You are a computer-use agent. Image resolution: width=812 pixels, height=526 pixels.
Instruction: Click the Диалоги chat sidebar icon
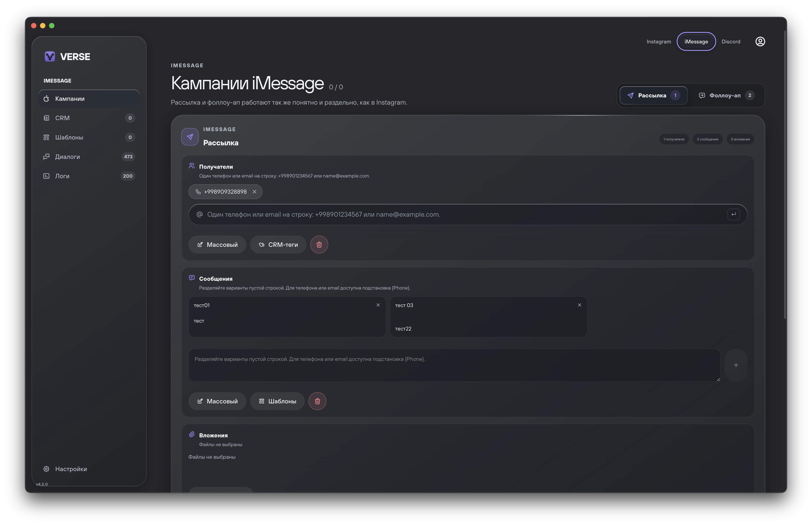click(x=46, y=157)
